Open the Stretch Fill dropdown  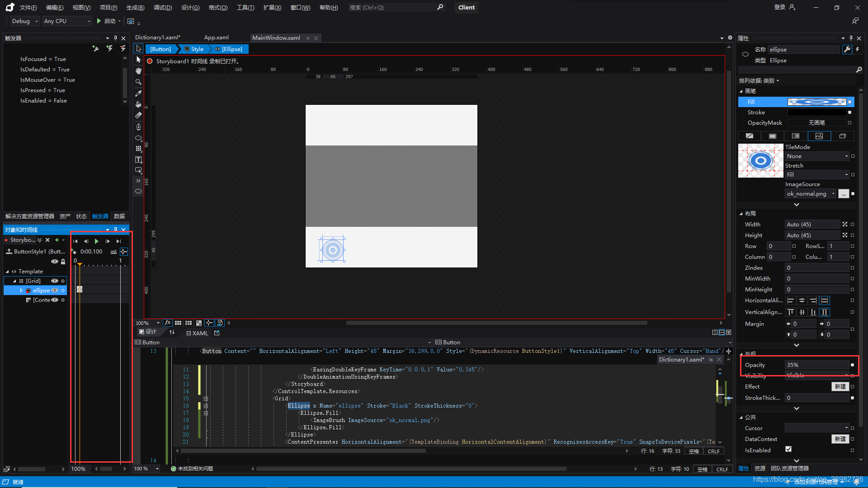[x=817, y=175]
